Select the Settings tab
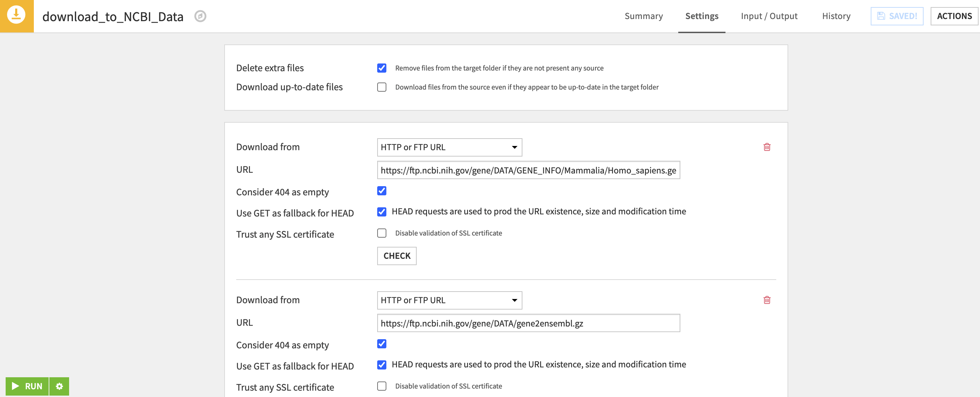This screenshot has width=980, height=397. 702,16
